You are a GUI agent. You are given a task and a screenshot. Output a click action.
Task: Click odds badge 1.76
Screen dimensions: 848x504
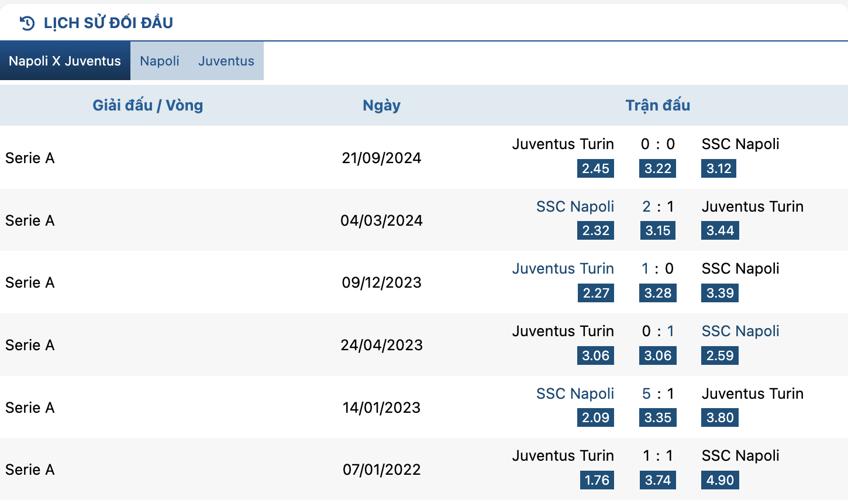click(x=597, y=480)
